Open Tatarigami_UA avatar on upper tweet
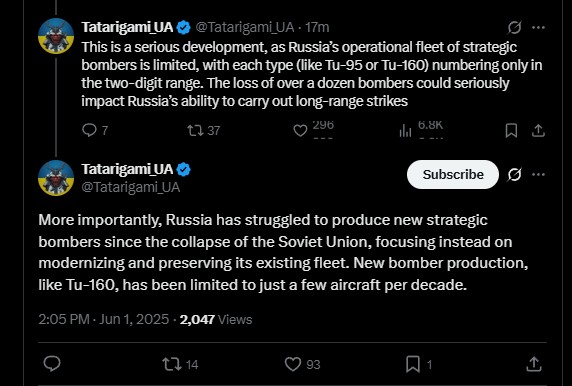572x386 pixels. click(x=56, y=36)
